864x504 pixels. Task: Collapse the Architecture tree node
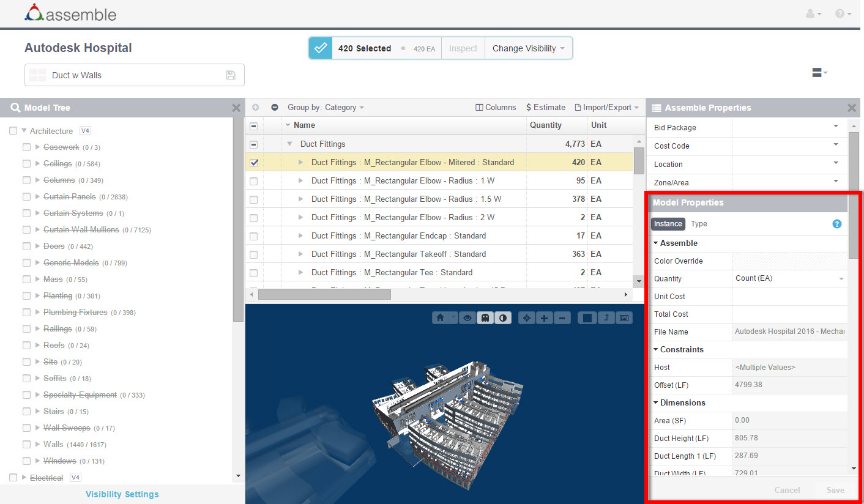pos(24,131)
